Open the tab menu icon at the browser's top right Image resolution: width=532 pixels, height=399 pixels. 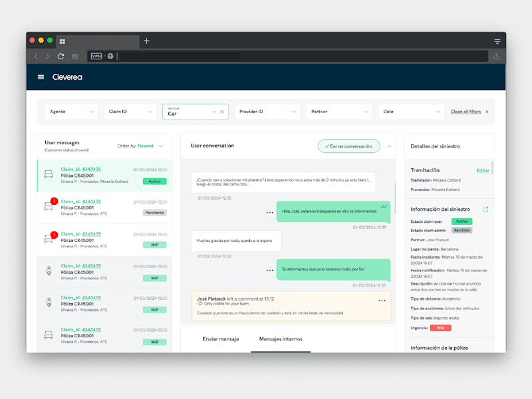497,41
